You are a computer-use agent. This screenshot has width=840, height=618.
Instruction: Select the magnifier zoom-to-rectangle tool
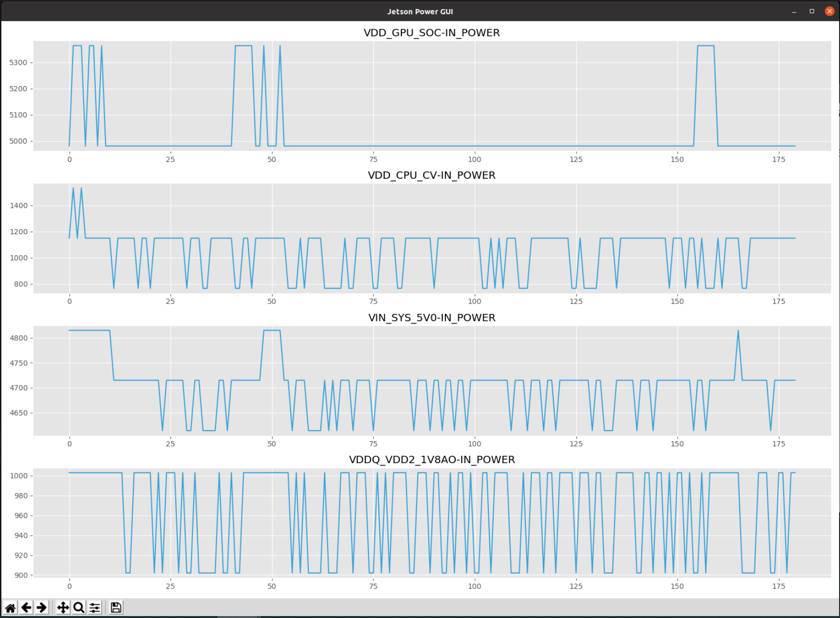tap(79, 607)
